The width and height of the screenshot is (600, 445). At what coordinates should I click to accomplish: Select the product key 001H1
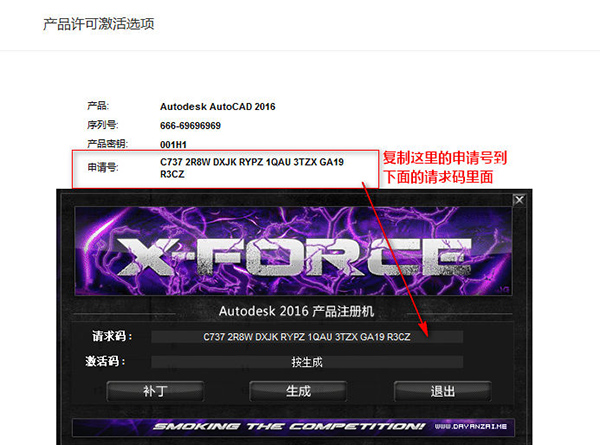[x=173, y=145]
